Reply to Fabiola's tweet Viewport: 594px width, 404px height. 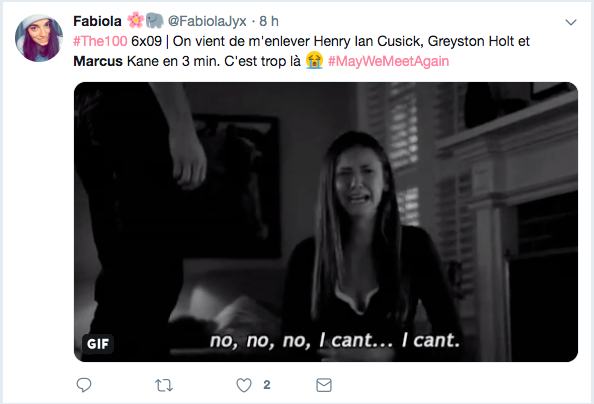click(x=84, y=385)
